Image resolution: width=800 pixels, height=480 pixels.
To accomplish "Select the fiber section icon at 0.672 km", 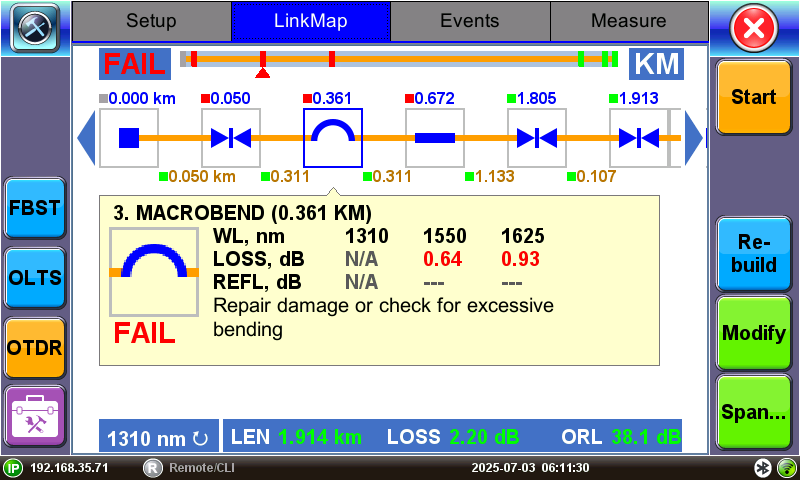I will 435,138.
